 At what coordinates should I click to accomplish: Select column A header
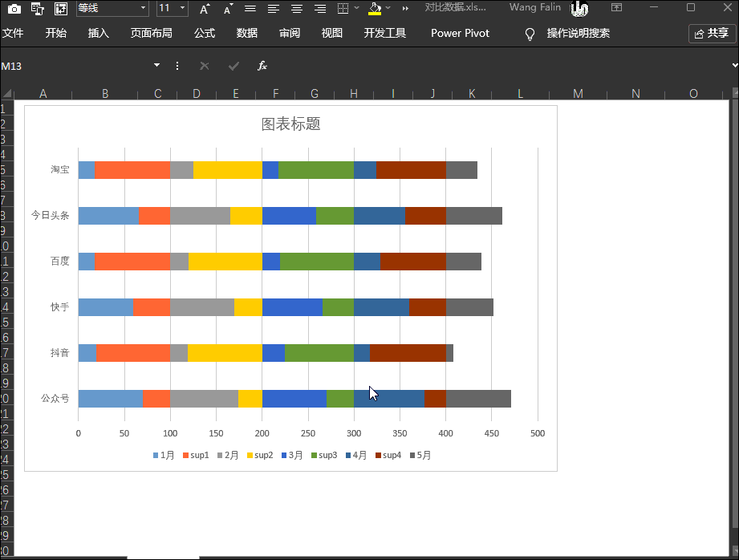pyautogui.click(x=43, y=93)
